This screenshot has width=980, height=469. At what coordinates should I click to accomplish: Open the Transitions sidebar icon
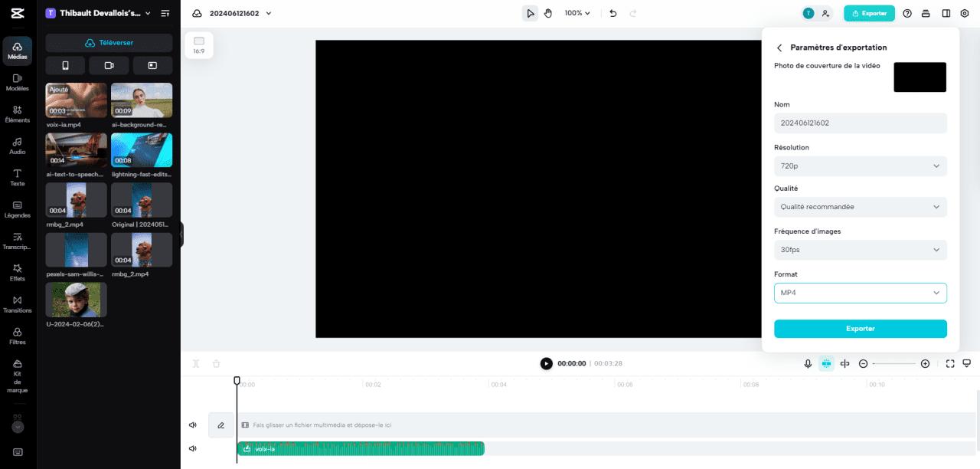coord(18,304)
